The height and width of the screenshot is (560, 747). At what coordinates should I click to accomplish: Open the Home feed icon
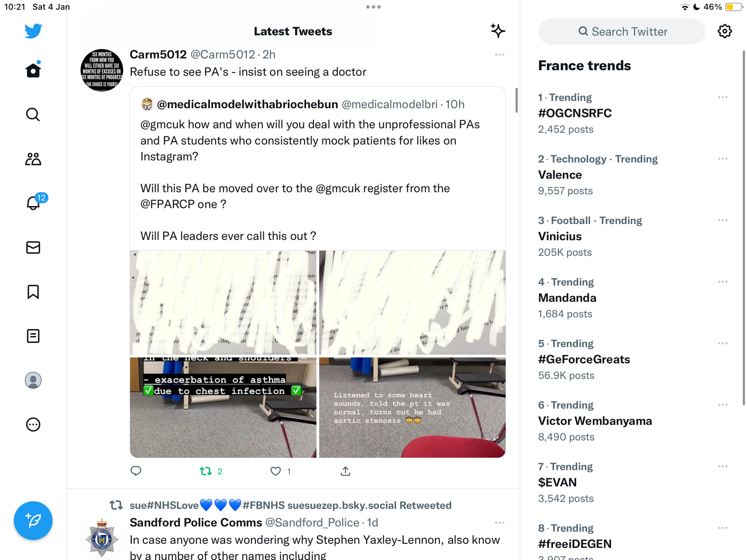[x=33, y=71]
